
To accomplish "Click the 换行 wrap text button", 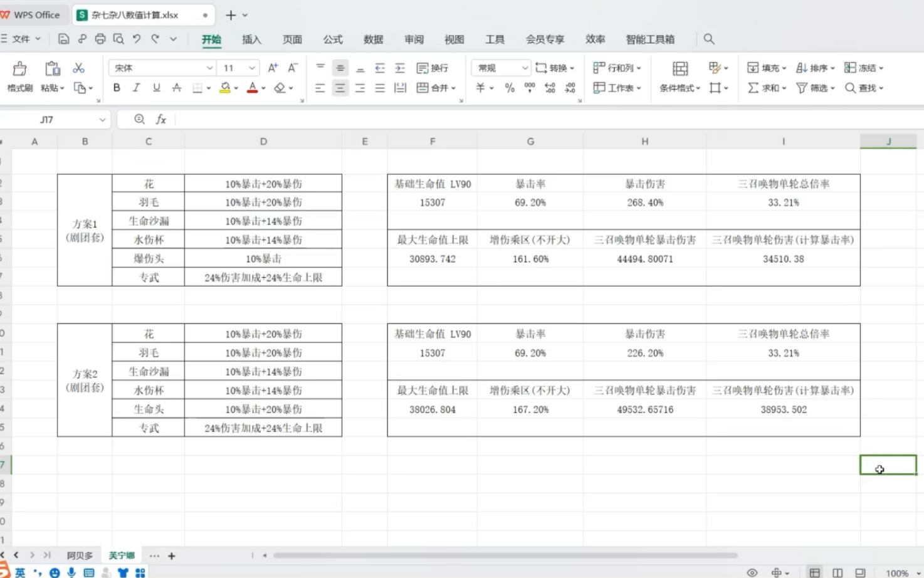I will pyautogui.click(x=433, y=68).
